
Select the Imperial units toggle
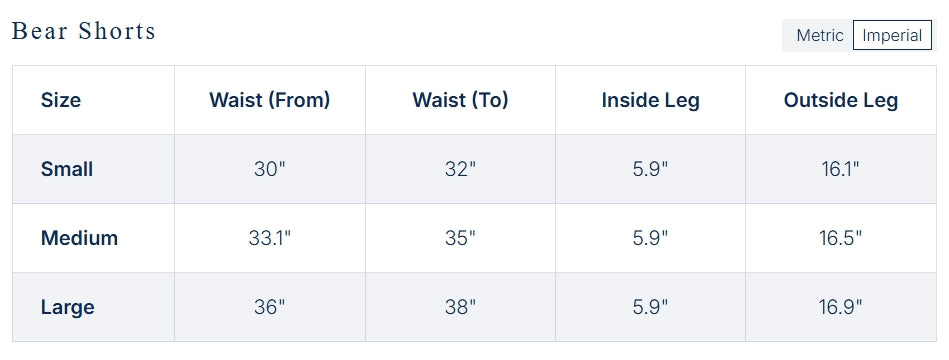[x=892, y=35]
